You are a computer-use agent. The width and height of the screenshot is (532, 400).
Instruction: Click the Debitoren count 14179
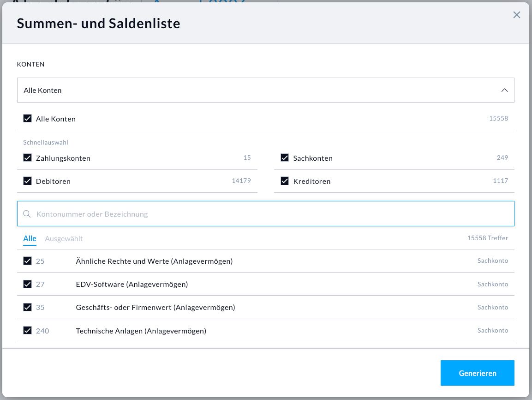point(241,181)
